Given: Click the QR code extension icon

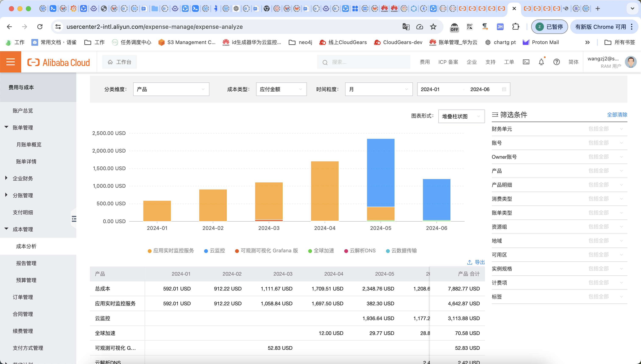Looking at the screenshot, I should pyautogui.click(x=470, y=27).
